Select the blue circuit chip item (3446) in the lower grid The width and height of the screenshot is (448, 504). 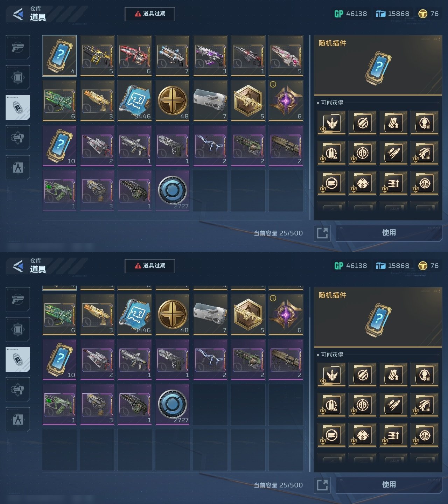pos(135,314)
